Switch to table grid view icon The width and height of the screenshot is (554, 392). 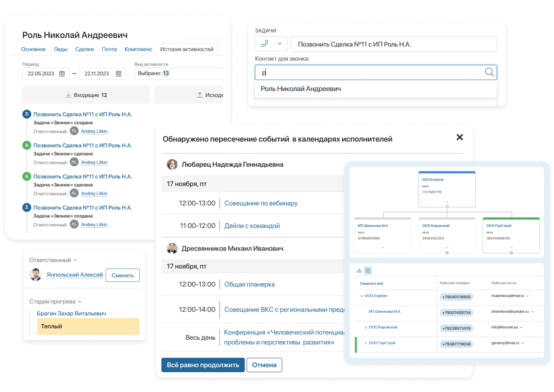[368, 271]
